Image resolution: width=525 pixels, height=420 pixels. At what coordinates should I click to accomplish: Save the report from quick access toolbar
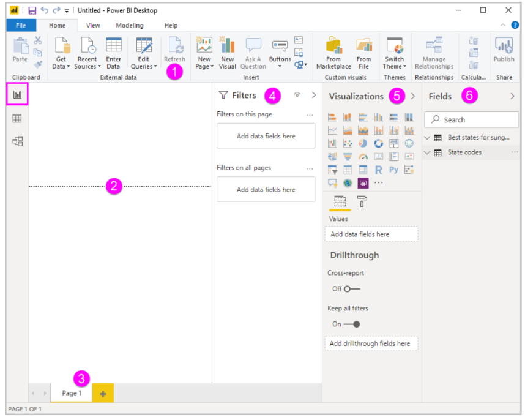tap(32, 10)
